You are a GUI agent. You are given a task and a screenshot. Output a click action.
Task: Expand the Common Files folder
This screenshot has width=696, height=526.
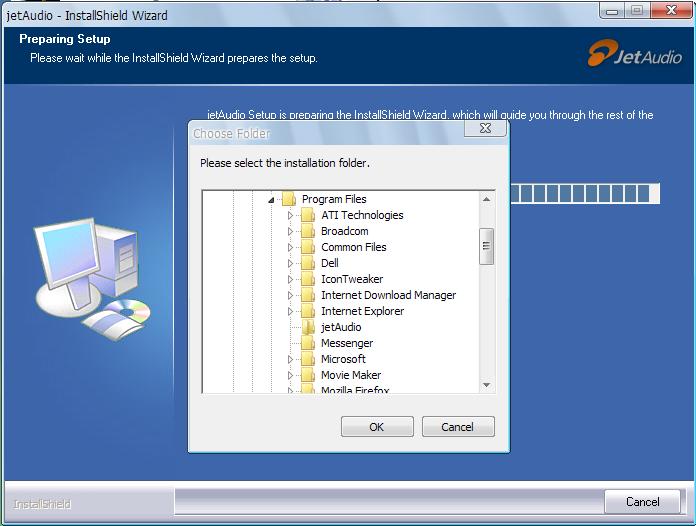[290, 247]
